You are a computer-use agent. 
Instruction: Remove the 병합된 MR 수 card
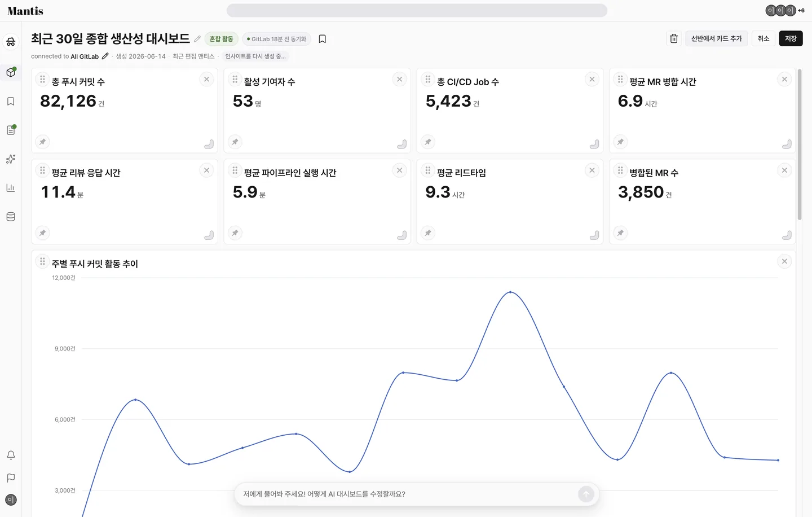point(784,170)
